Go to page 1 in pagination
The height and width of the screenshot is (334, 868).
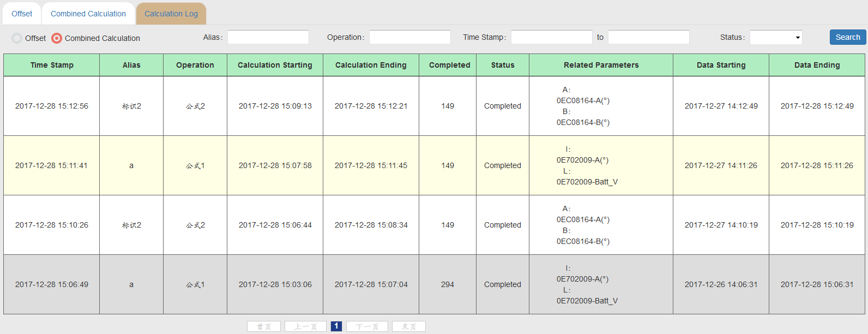click(x=336, y=326)
